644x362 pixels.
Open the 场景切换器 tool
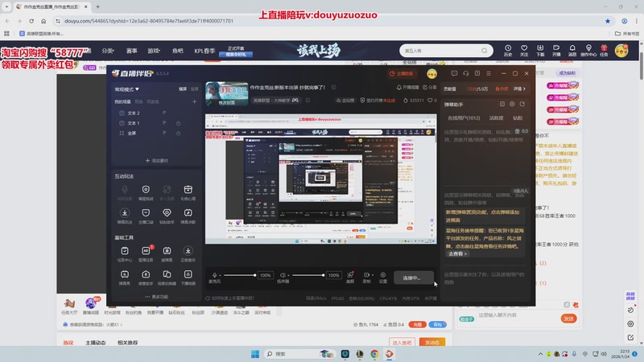[x=167, y=278]
